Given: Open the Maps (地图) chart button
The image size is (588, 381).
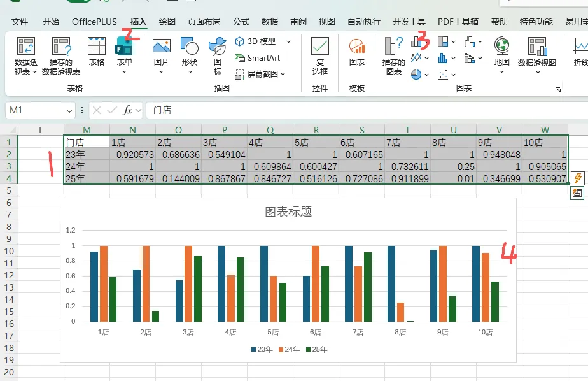Looking at the screenshot, I should (x=501, y=55).
